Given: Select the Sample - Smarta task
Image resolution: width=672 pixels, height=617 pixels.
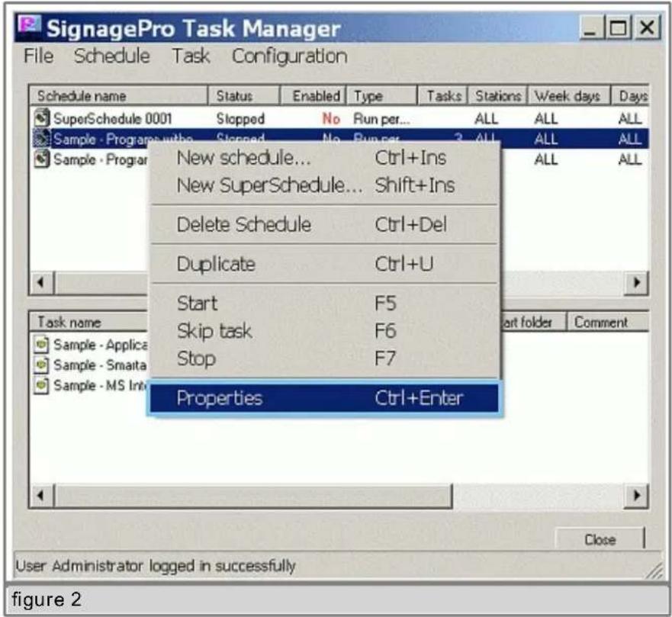Looking at the screenshot, I should (x=100, y=365).
